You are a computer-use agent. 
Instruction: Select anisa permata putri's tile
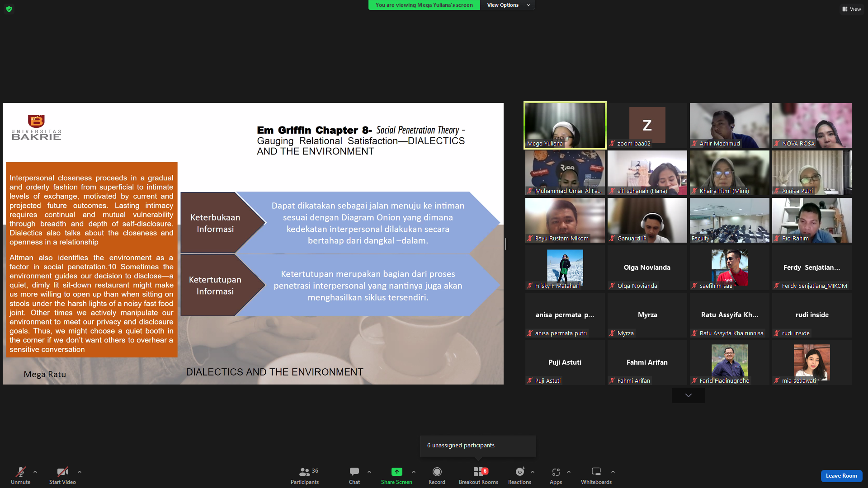565,315
